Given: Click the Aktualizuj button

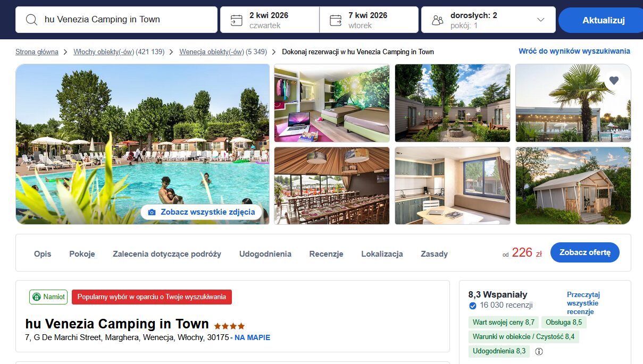Looking at the screenshot, I should [x=603, y=20].
